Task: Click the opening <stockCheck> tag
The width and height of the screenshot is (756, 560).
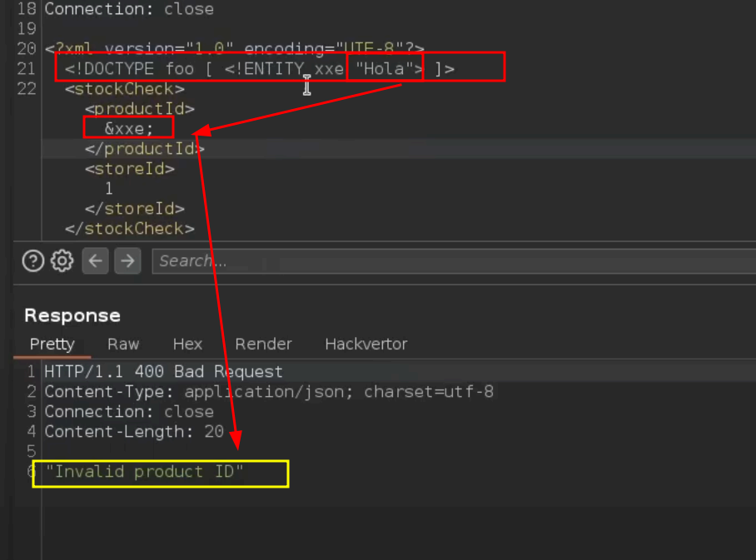Action: (125, 89)
